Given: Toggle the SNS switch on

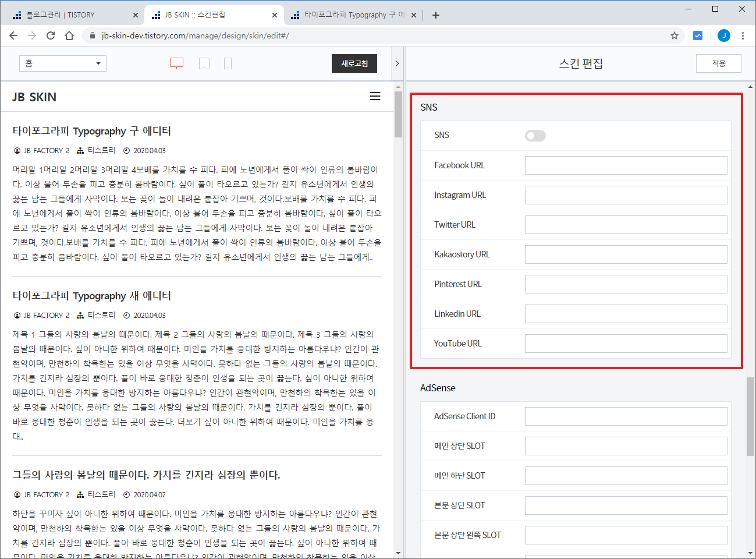Looking at the screenshot, I should point(535,136).
